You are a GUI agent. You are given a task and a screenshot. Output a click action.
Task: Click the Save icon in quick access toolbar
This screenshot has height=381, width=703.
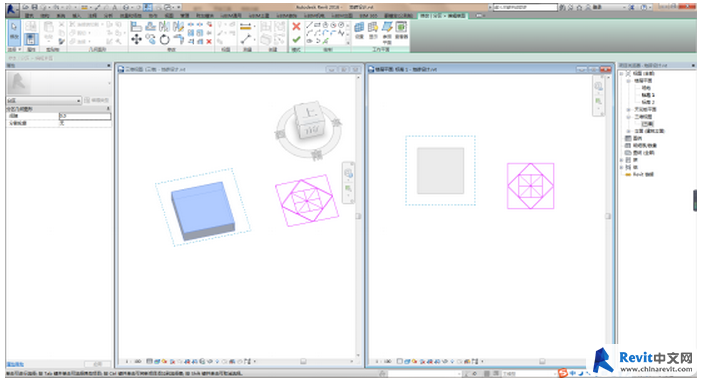(x=34, y=7)
